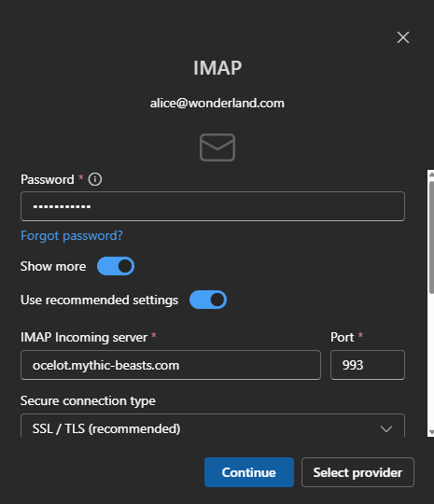
Task: Click inside the Password field
Action: (213, 206)
